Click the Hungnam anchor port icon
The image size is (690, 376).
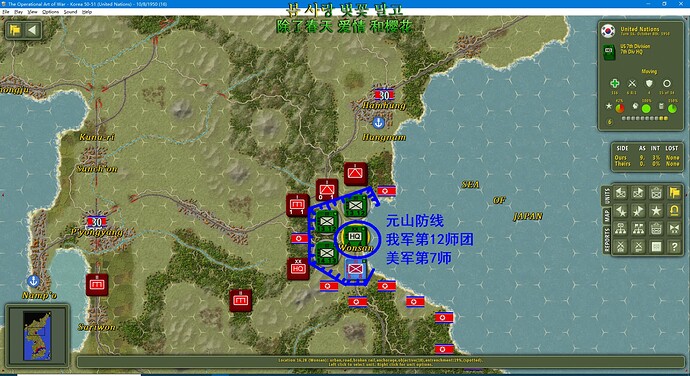(x=378, y=123)
